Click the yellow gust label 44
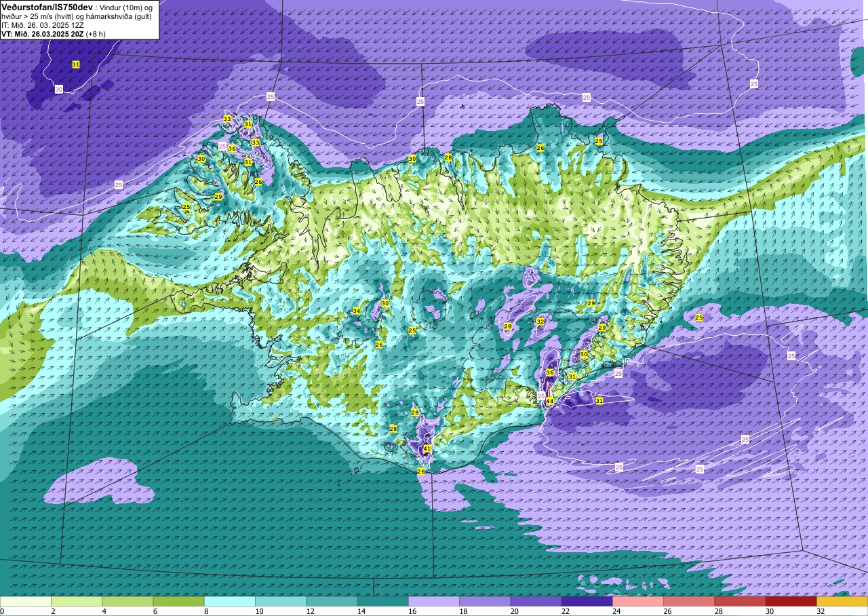This screenshot has height=616, width=868. click(x=550, y=402)
